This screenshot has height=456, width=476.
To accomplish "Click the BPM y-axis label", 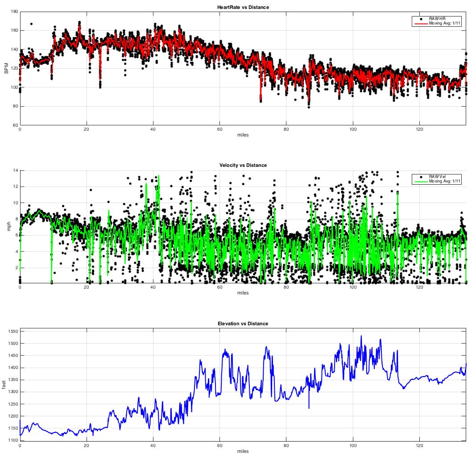I will (x=6, y=69).
